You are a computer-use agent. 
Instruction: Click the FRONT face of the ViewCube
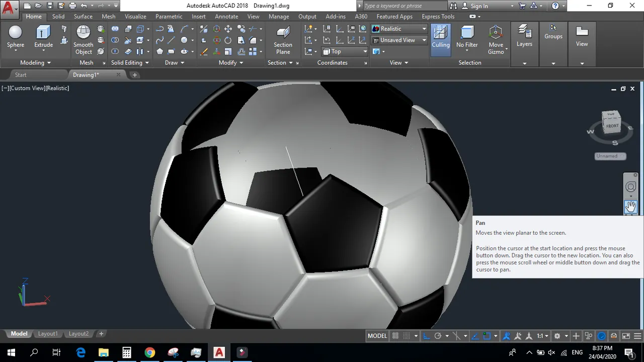click(x=612, y=126)
